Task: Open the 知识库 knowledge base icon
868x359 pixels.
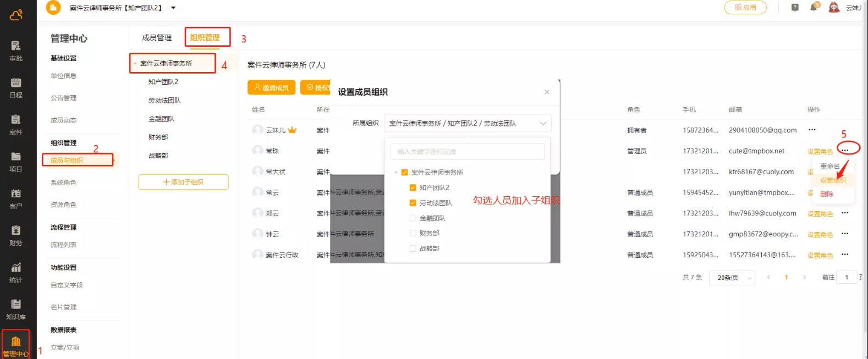Action: tap(16, 309)
